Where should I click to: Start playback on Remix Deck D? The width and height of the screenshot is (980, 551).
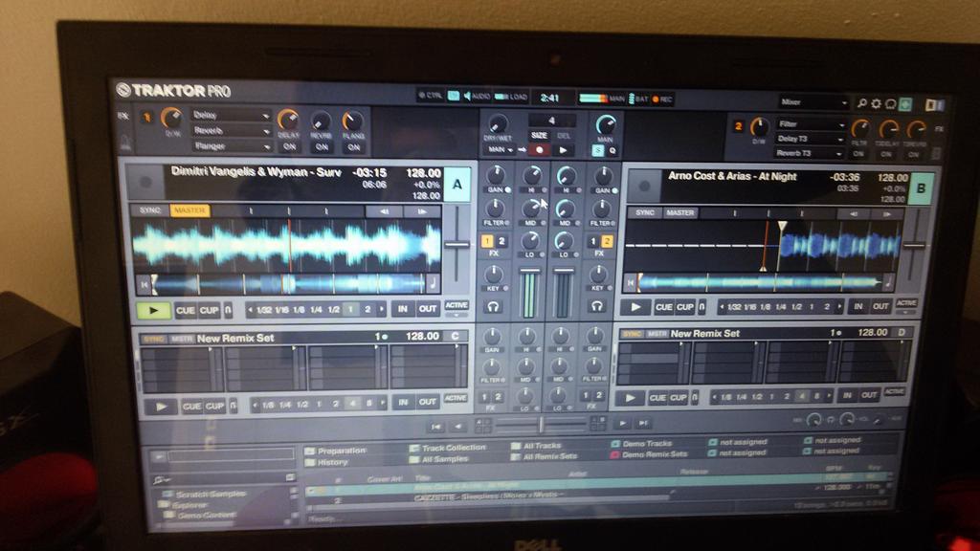tap(630, 398)
